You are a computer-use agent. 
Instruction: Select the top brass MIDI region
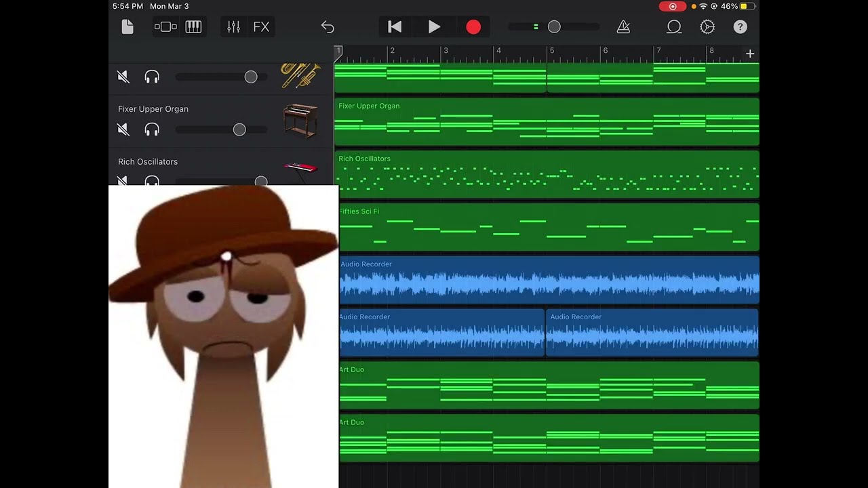pos(547,77)
